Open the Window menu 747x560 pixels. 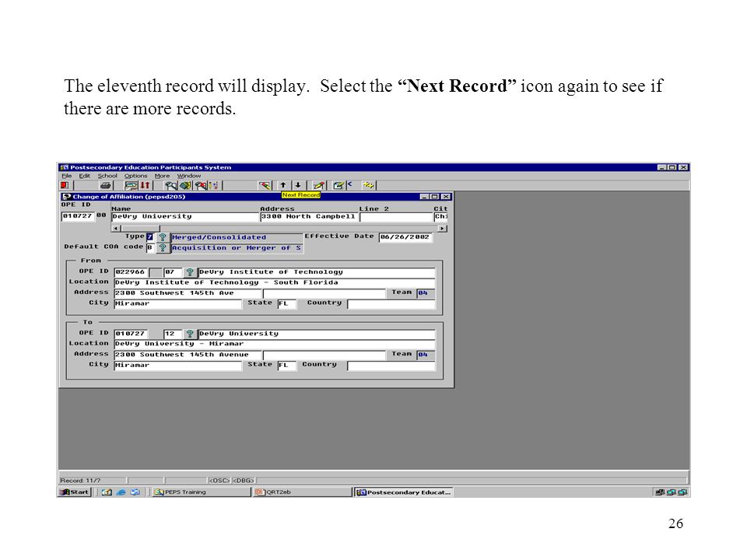[189, 176]
